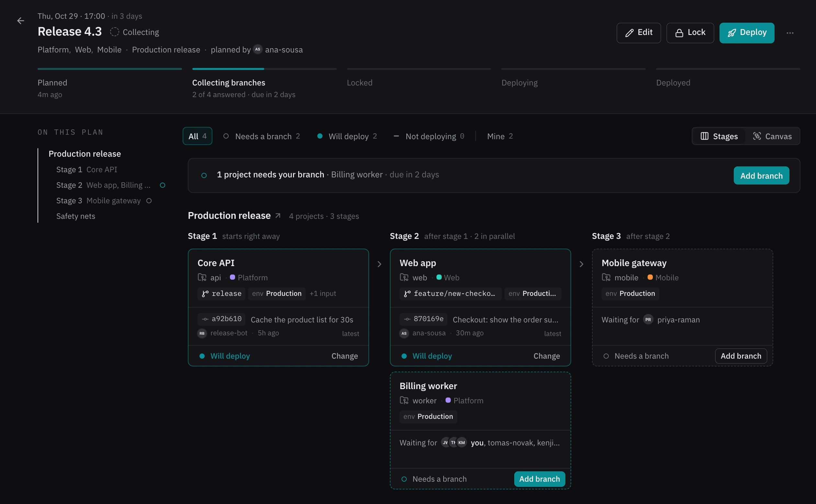
Task: Open Change for the Core API card
Action: pyautogui.click(x=345, y=356)
